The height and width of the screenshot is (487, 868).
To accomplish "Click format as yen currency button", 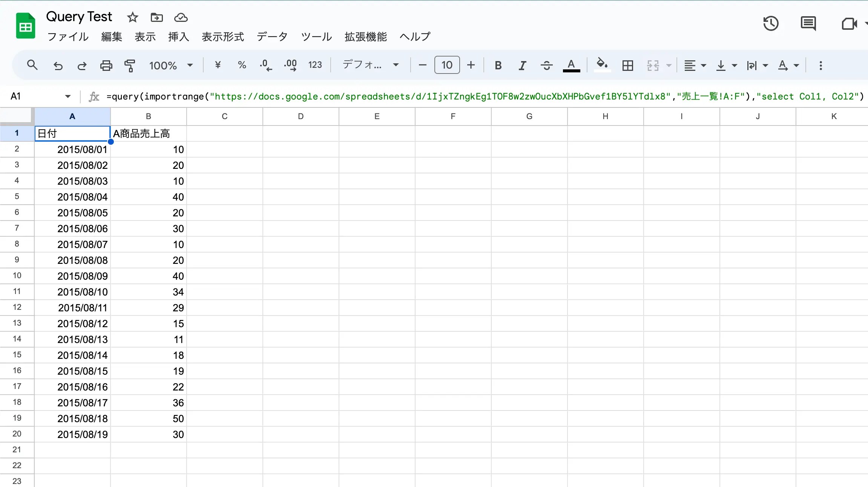I will (218, 65).
